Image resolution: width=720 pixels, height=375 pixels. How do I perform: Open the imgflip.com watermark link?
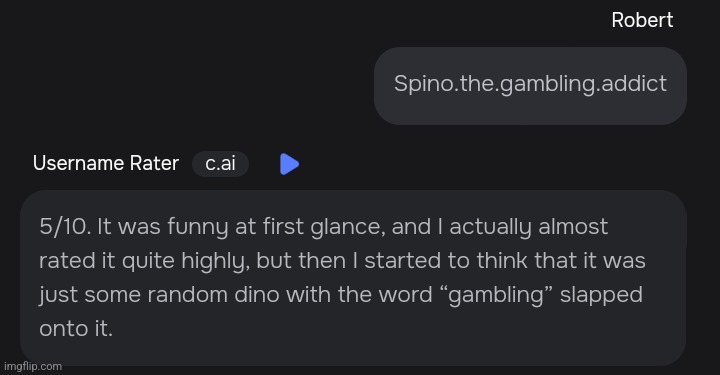pyautogui.click(x=33, y=366)
